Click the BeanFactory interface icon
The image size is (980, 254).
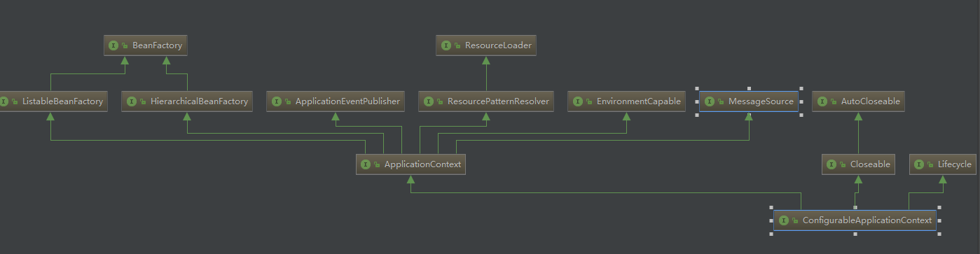[x=113, y=45]
